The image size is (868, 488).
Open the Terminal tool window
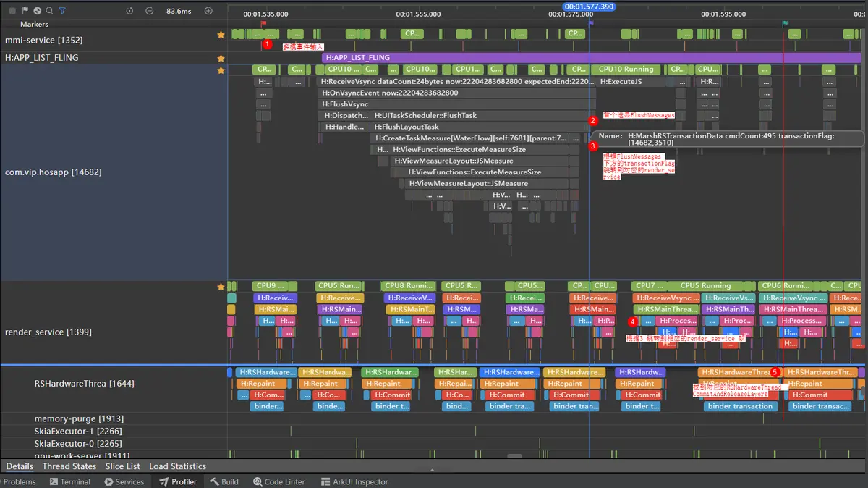(x=69, y=481)
